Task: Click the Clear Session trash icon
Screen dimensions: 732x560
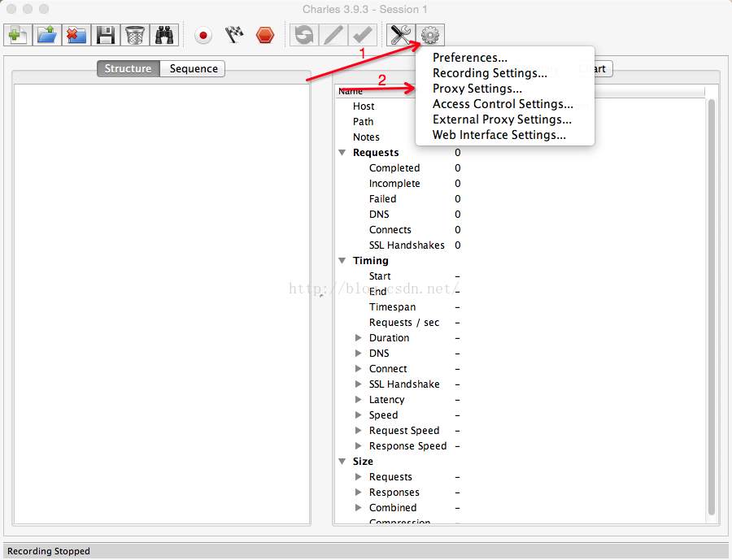Action: pyautogui.click(x=135, y=35)
